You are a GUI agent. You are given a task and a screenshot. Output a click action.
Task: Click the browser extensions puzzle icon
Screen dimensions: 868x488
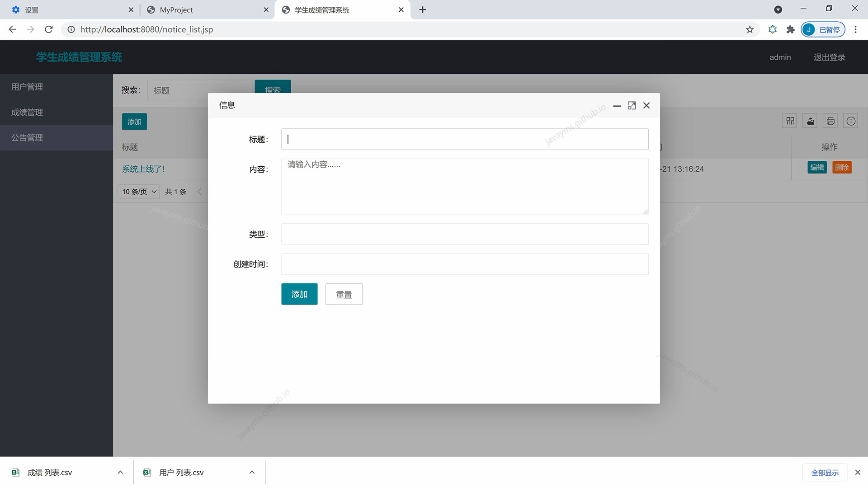[x=790, y=29]
